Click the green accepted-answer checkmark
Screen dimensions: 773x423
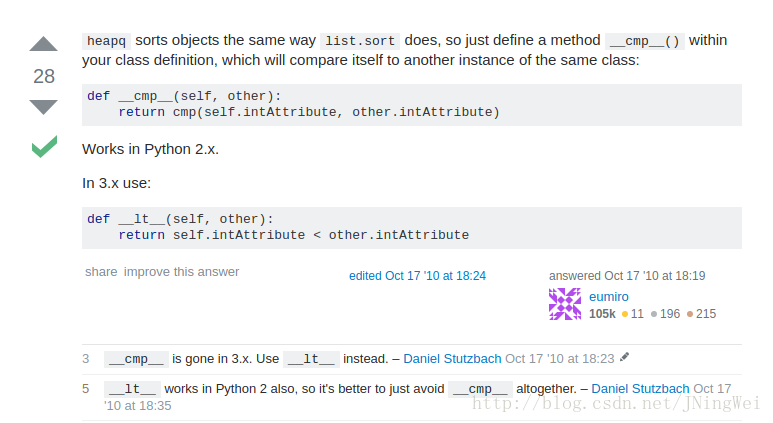click(x=44, y=146)
